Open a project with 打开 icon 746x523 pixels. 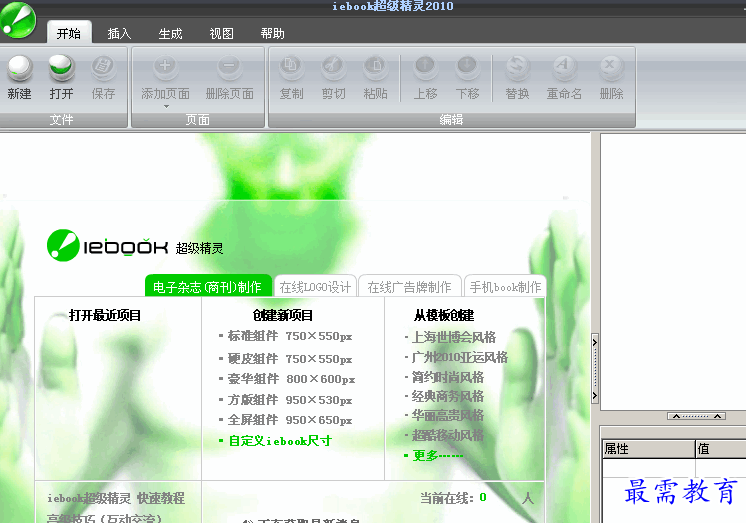[x=61, y=68]
